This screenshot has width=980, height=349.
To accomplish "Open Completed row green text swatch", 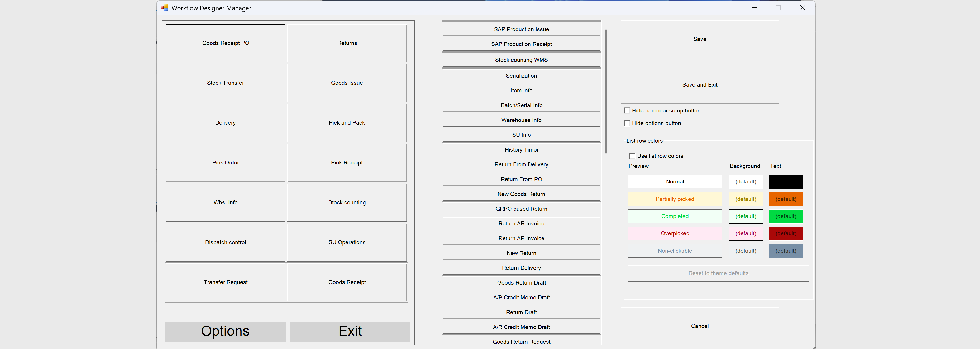I will point(786,216).
